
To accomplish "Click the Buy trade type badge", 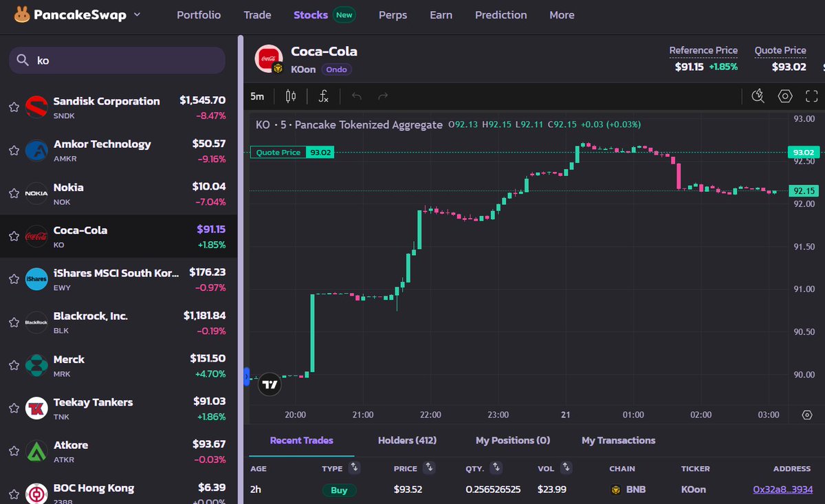I will pos(340,490).
